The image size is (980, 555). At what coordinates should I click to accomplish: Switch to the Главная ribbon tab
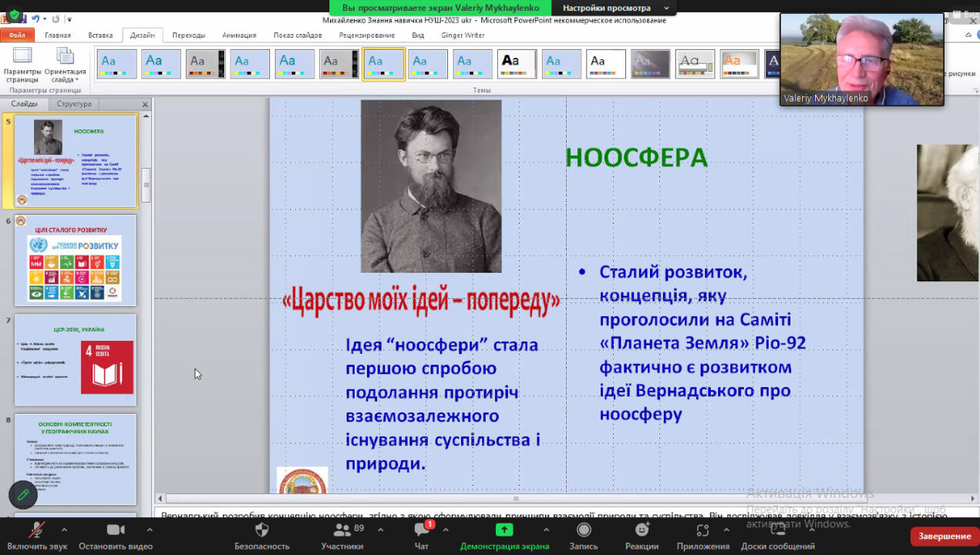pyautogui.click(x=58, y=35)
